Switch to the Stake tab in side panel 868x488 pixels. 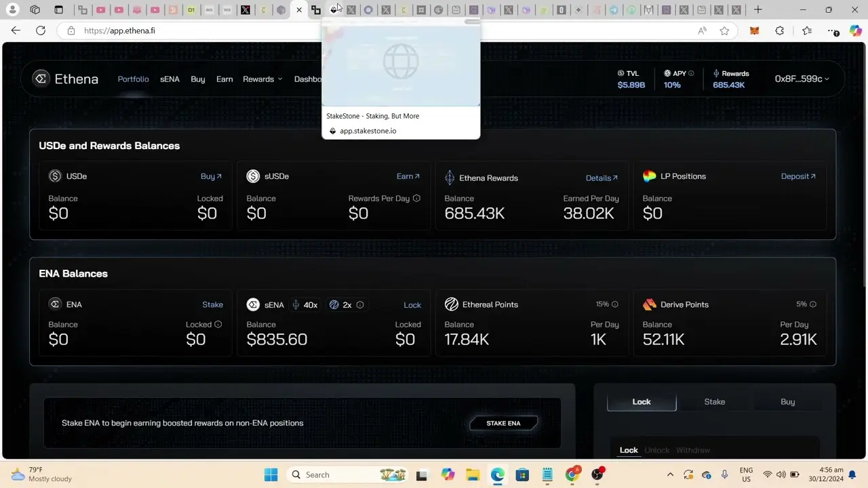[x=714, y=402]
